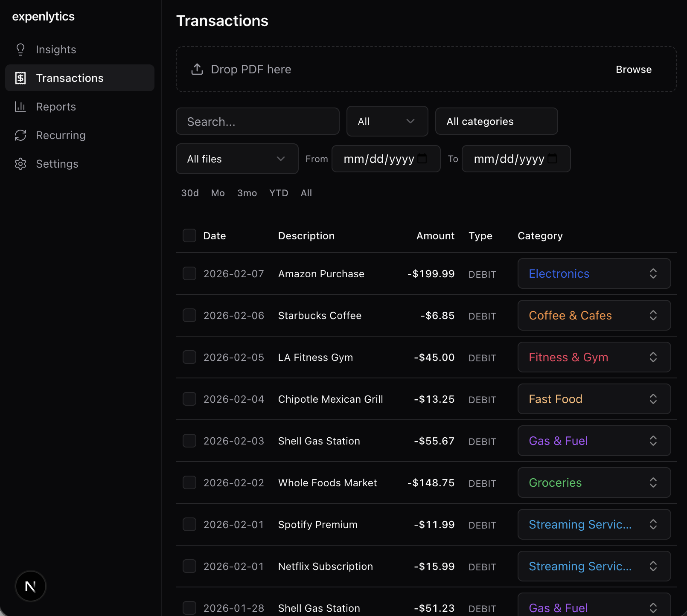Viewport: 687px width, 616px height.
Task: Click the Search transactions field
Action: coord(257,121)
